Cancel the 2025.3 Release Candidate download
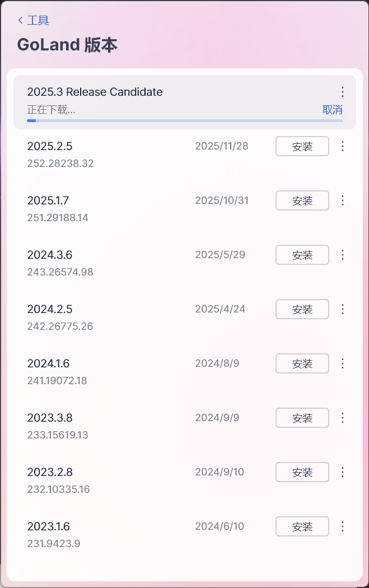Image resolution: width=369 pixels, height=588 pixels. pyautogui.click(x=332, y=110)
